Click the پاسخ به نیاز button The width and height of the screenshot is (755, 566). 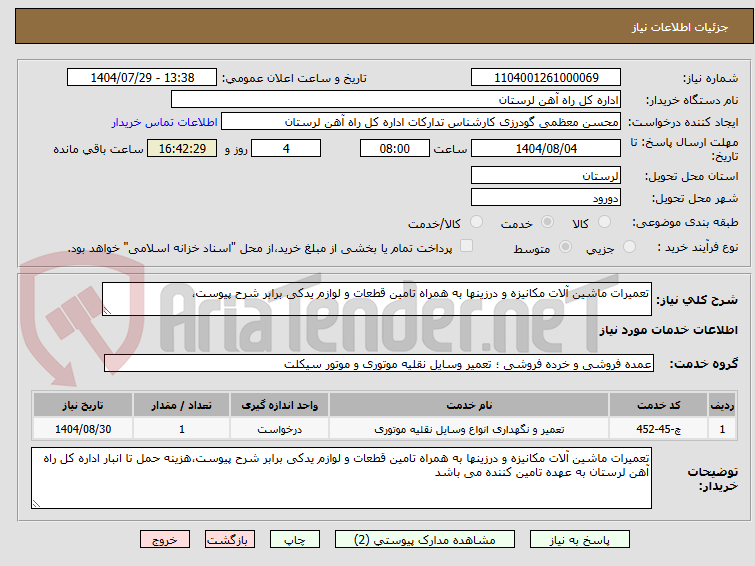click(x=579, y=540)
